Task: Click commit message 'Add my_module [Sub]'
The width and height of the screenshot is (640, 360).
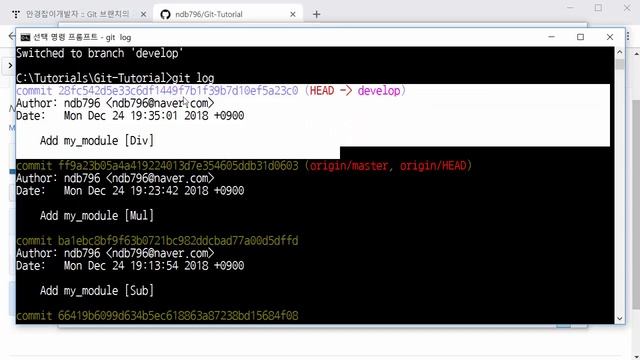Action: pos(97,291)
